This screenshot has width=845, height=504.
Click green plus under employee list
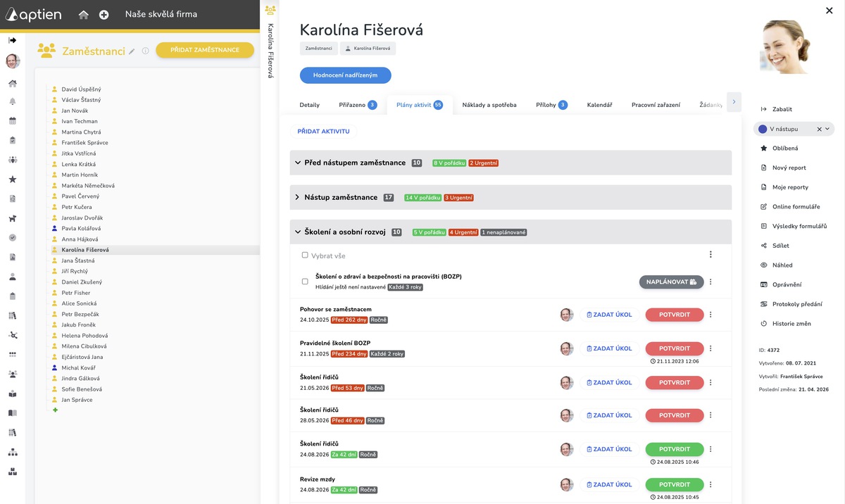(x=55, y=410)
